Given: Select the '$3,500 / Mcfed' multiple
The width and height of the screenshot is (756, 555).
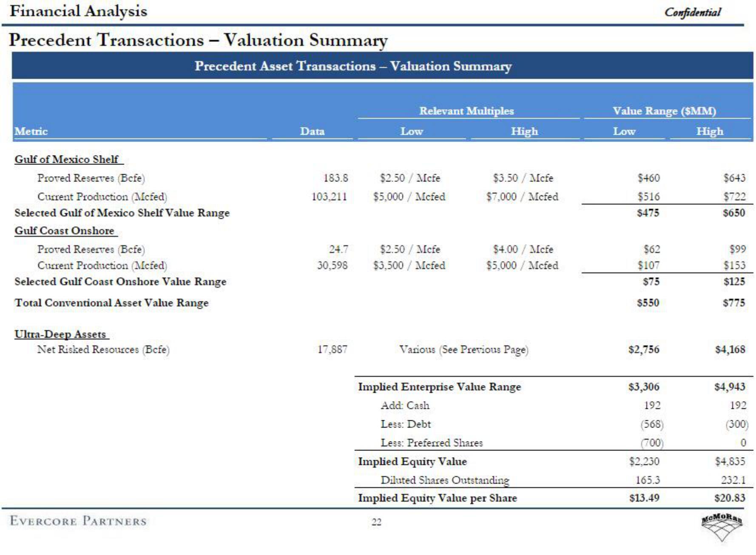Looking at the screenshot, I should tap(409, 266).
